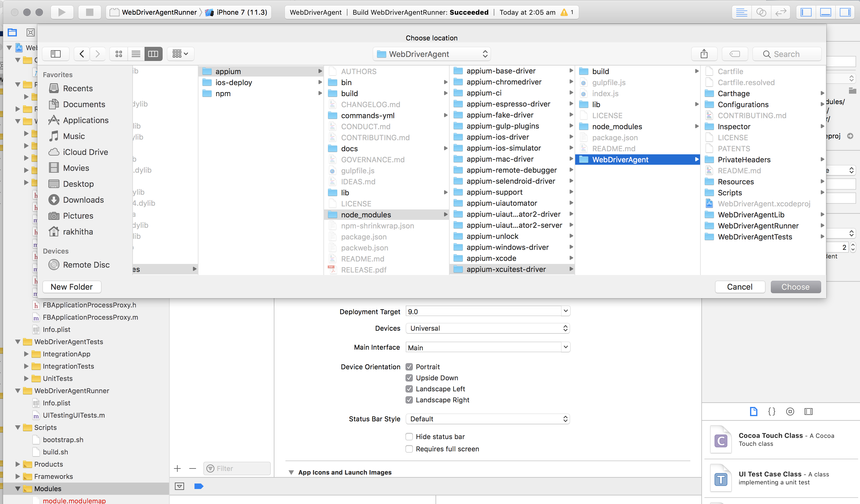This screenshot has width=860, height=504.
Task: Click the tags icon in the dialog
Action: 735,54
